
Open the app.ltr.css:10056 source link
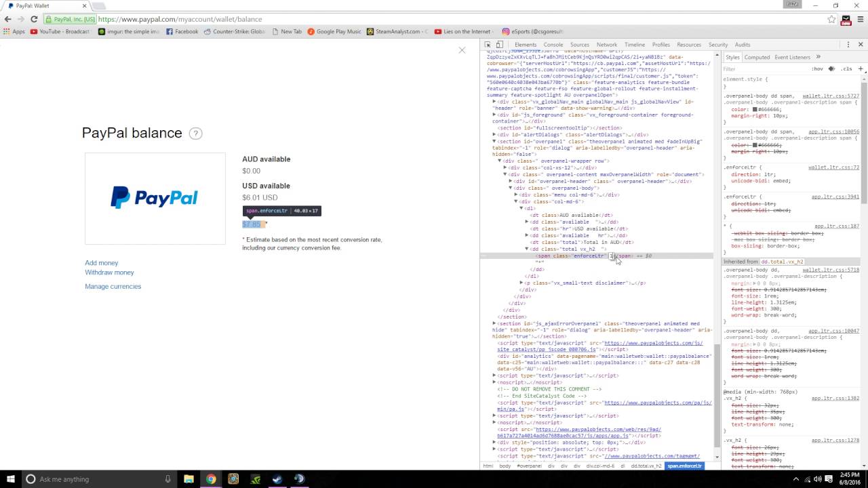pyautogui.click(x=833, y=131)
